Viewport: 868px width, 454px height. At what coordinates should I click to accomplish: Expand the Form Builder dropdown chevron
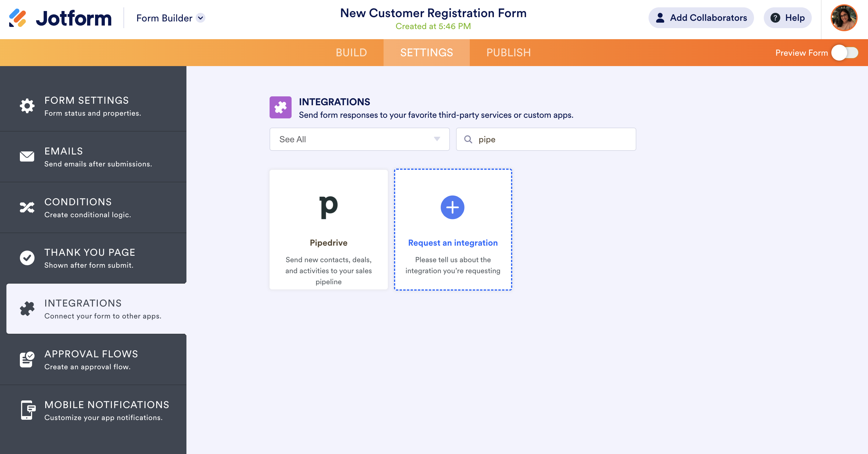tap(200, 18)
